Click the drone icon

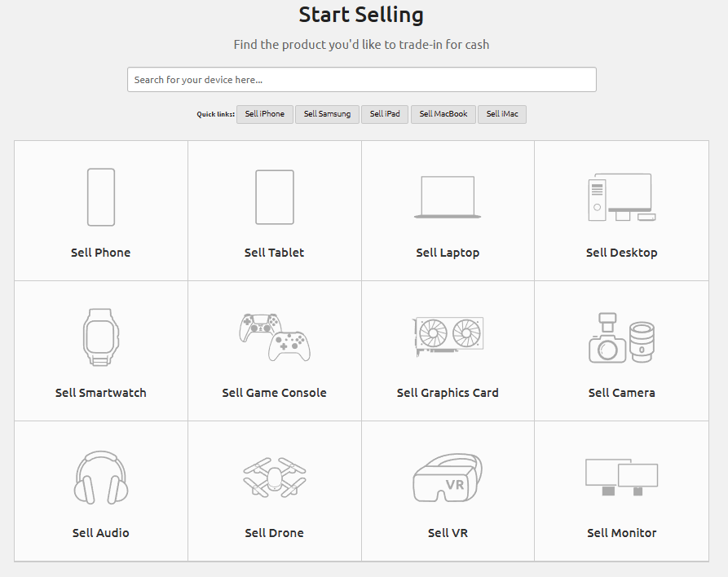[x=274, y=477]
